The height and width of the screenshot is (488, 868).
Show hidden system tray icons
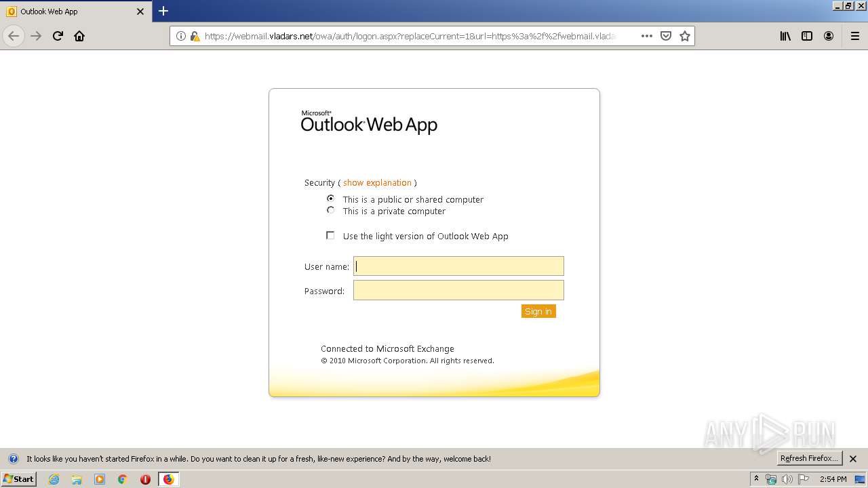click(x=756, y=479)
